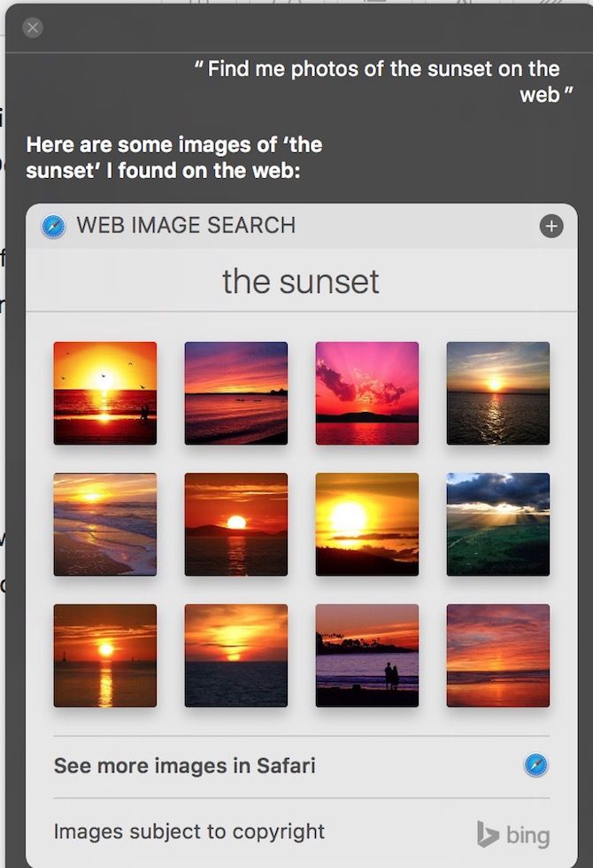Select the large yellow sun thumbnail

click(367, 524)
